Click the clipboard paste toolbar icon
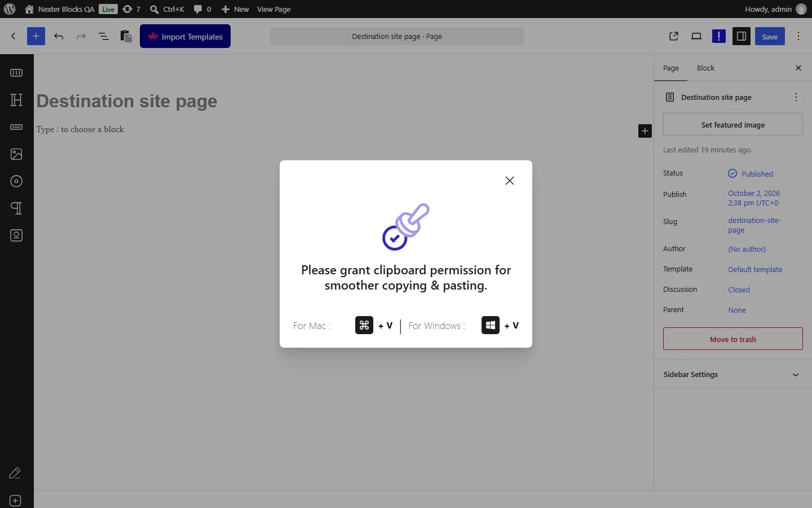 point(126,36)
